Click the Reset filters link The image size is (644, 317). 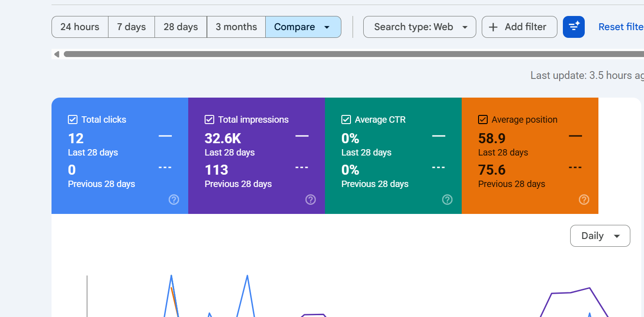621,27
